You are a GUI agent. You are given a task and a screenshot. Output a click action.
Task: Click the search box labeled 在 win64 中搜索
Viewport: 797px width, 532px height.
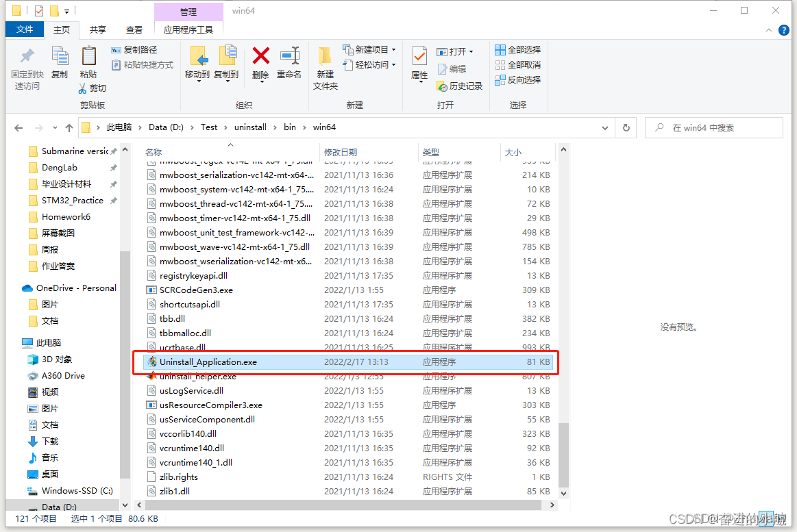pyautogui.click(x=713, y=127)
